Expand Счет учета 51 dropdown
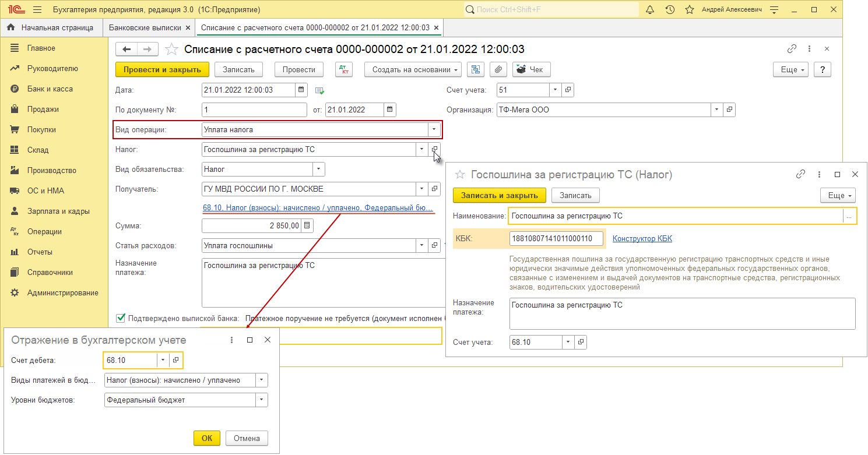 pos(556,90)
